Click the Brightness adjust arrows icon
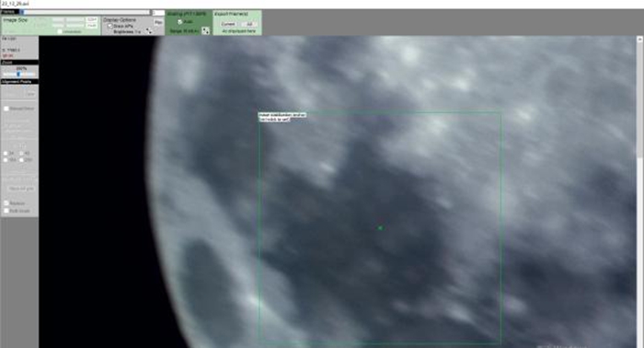This screenshot has height=348, width=644. tap(149, 31)
